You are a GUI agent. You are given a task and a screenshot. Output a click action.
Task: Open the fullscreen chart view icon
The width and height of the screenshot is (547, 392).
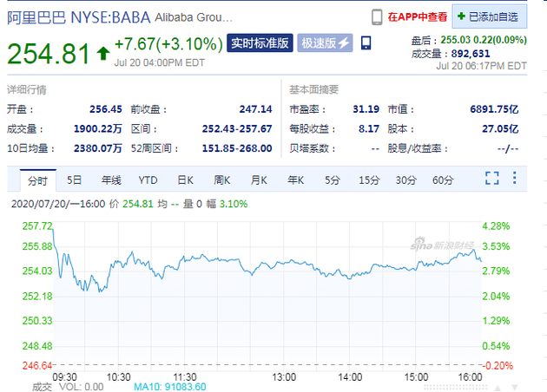coord(492,180)
